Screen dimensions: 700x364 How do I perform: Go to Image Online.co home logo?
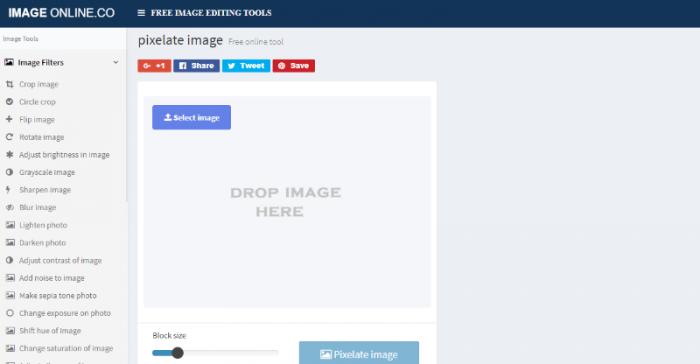pos(62,13)
